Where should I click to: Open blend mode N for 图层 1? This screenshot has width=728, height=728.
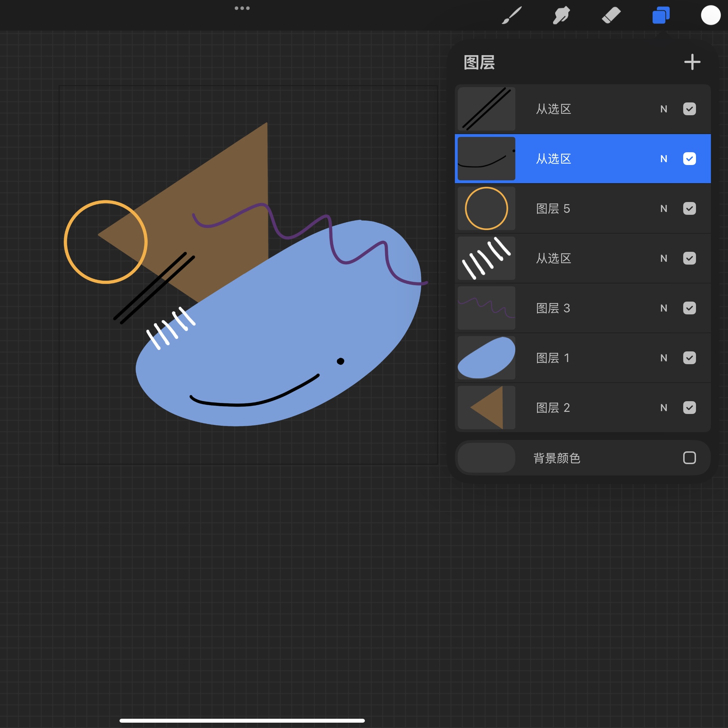point(664,358)
